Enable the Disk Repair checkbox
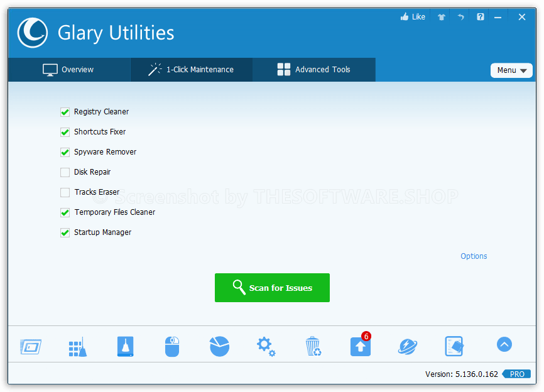 [x=65, y=172]
